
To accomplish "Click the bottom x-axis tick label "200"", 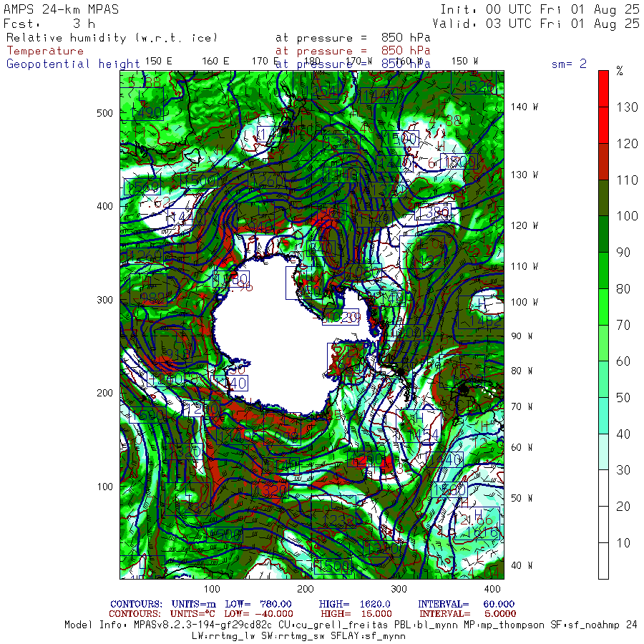I will coord(305,589).
